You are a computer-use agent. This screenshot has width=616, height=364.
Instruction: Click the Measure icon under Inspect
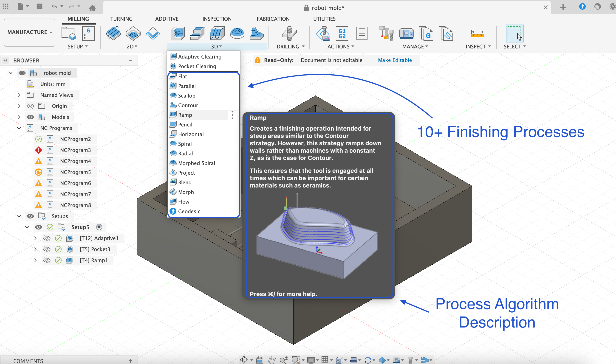pos(477,33)
